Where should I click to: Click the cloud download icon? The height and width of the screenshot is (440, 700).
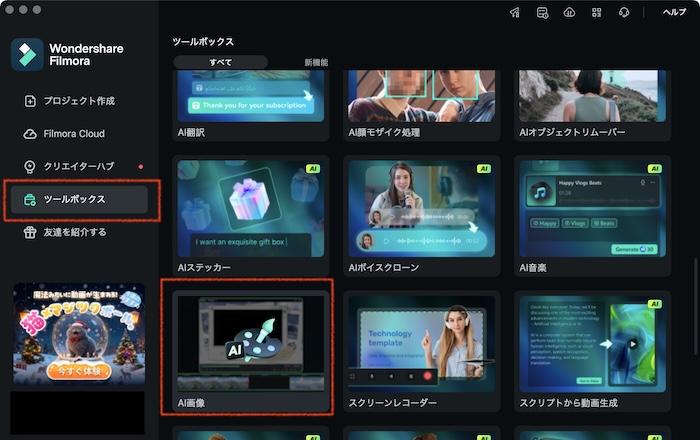coord(569,12)
